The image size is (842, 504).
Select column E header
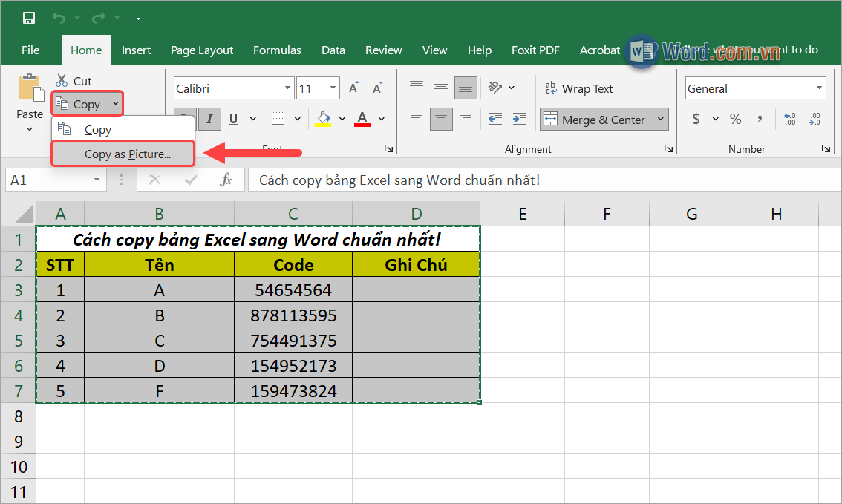[x=523, y=214]
